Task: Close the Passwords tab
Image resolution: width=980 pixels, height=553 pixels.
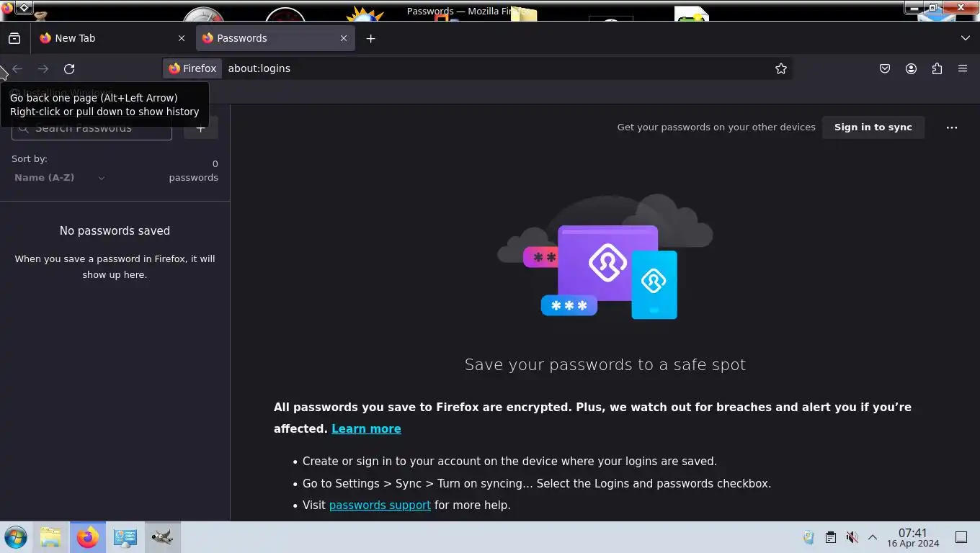Action: tap(344, 38)
